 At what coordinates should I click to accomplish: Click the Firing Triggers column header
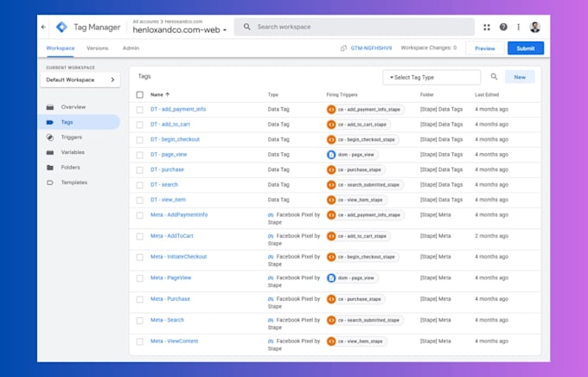(x=342, y=95)
